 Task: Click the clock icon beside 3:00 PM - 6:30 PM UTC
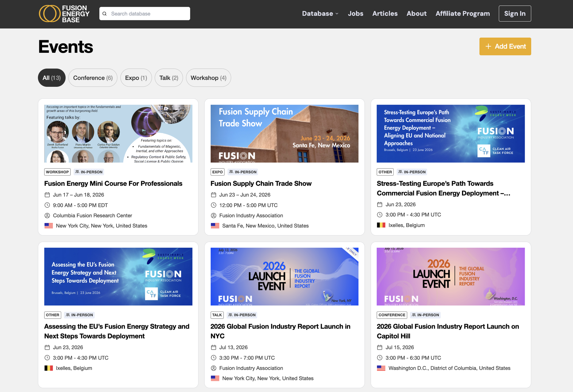[380, 358]
